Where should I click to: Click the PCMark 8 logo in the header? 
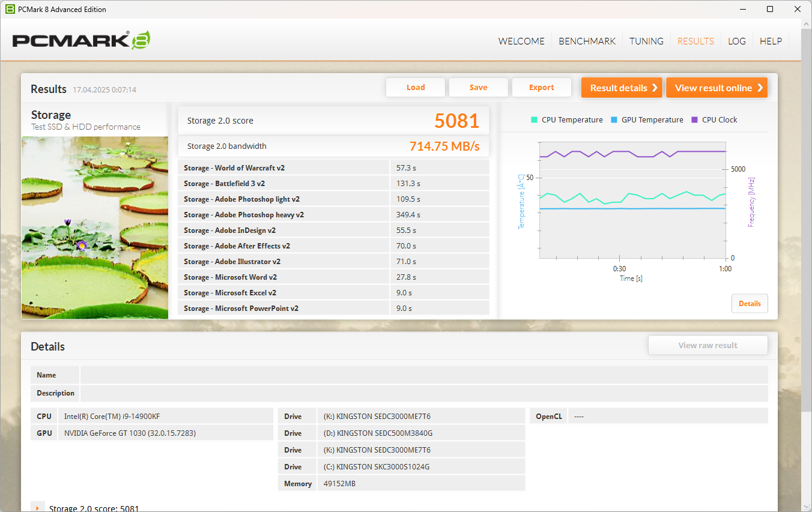[81, 40]
